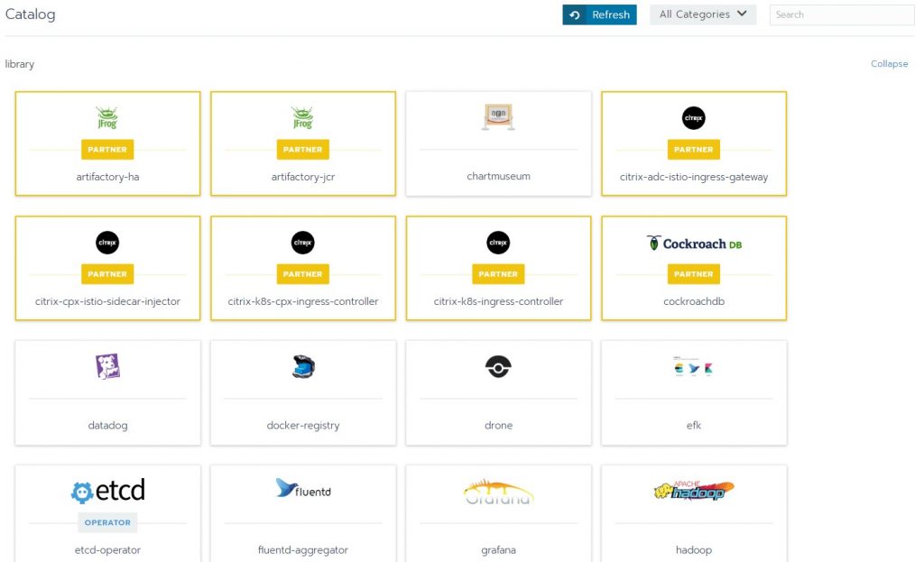Select the chartmuseum label

(498, 176)
